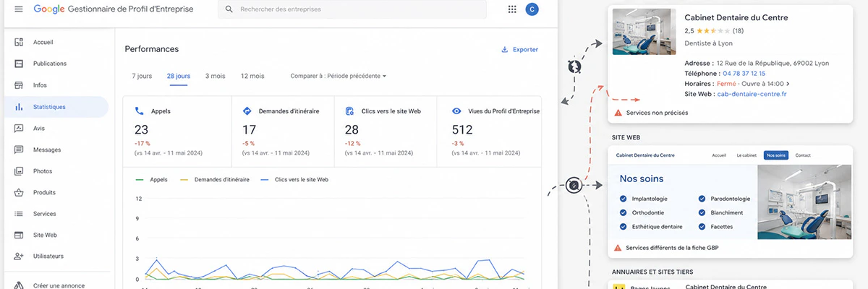The width and height of the screenshot is (868, 289).
Task: Click in the Rechercher des entreprises field
Action: tap(352, 9)
